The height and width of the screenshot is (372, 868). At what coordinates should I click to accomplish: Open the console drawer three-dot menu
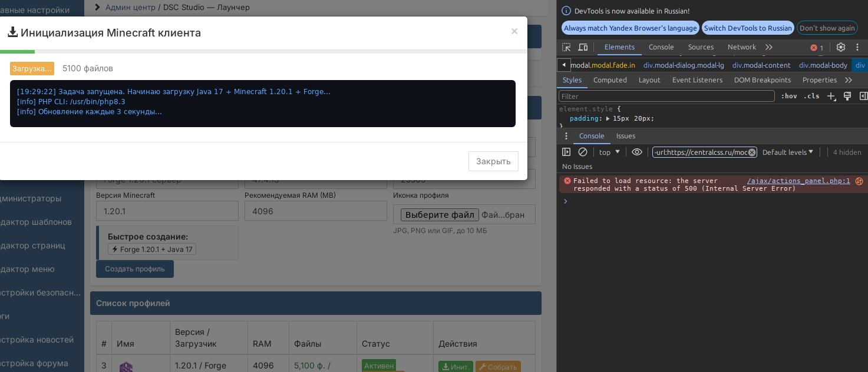coord(566,136)
